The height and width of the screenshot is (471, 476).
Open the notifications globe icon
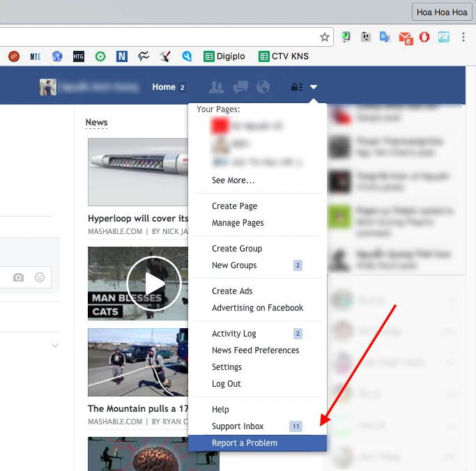(263, 87)
